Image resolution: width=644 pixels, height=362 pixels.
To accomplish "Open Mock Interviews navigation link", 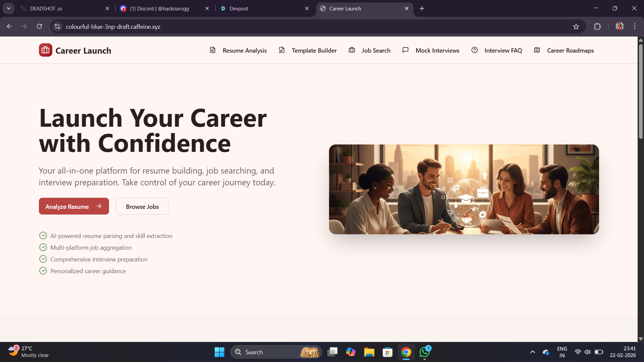I will (437, 51).
